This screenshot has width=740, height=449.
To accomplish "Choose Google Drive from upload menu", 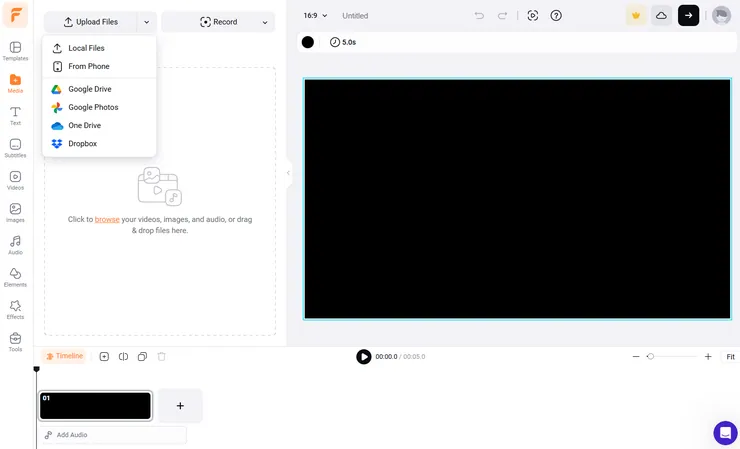I will coord(89,89).
